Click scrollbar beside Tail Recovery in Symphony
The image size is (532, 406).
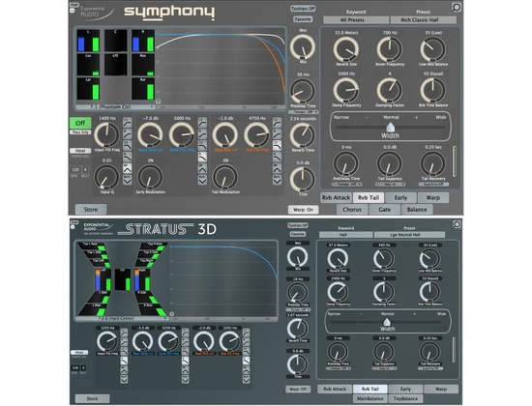(455, 161)
